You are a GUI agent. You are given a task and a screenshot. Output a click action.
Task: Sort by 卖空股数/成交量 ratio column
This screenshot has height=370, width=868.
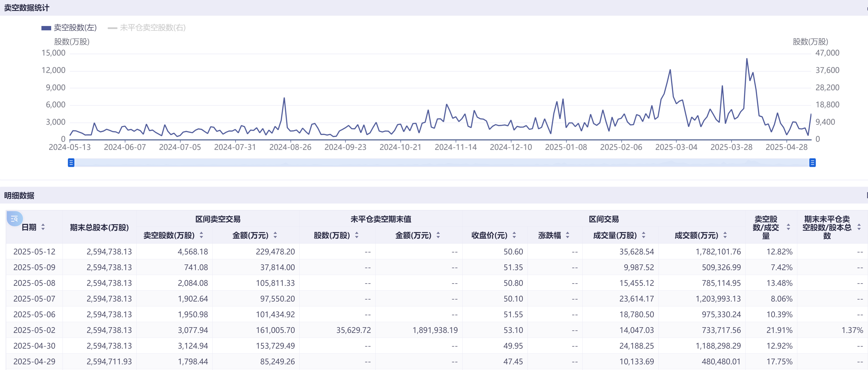click(x=788, y=227)
